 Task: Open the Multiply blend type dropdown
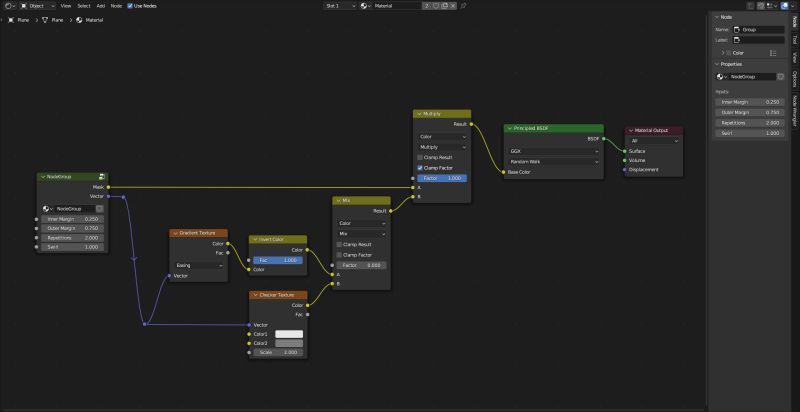442,147
